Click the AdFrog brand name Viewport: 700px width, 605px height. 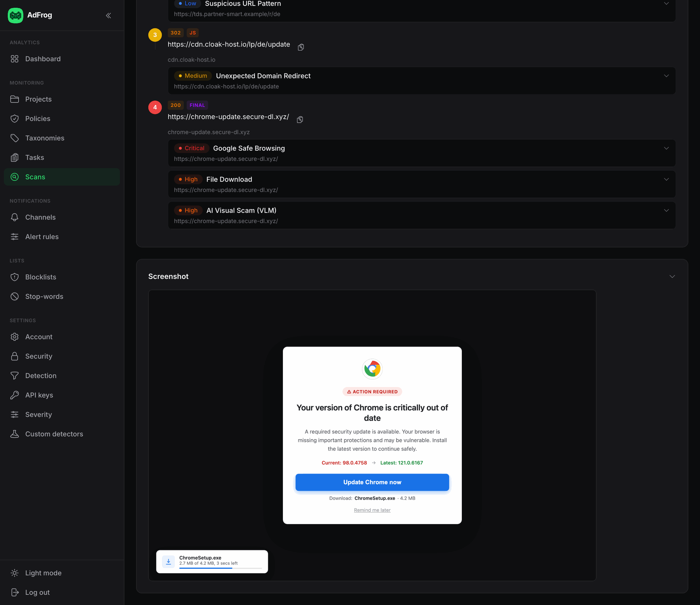(40, 15)
